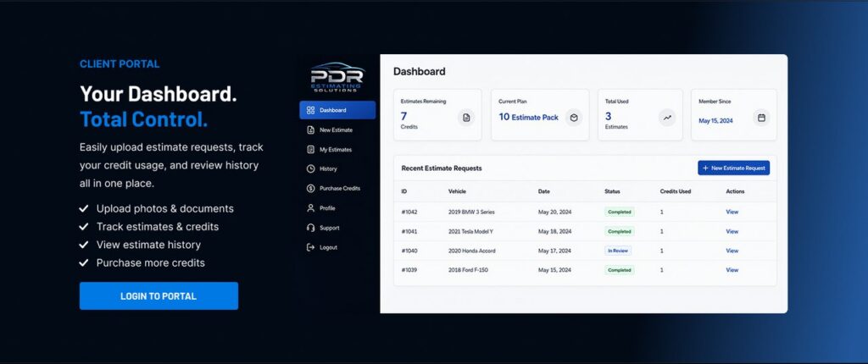
Task: Click the Profile person icon
Action: point(310,208)
